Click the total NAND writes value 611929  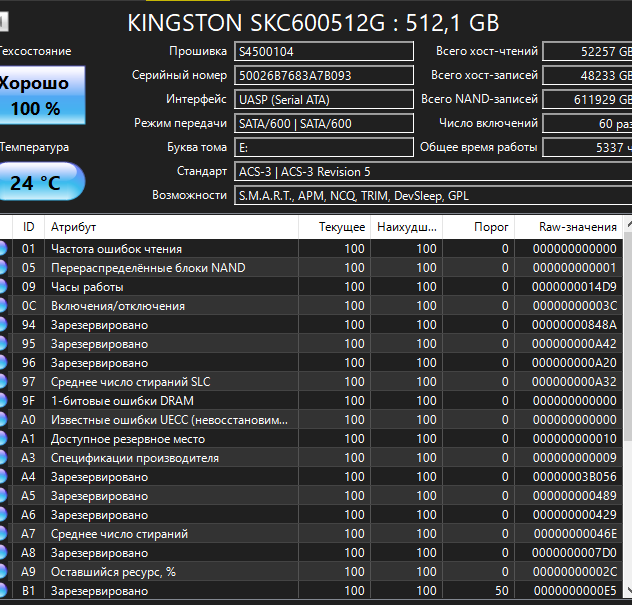[x=587, y=100]
